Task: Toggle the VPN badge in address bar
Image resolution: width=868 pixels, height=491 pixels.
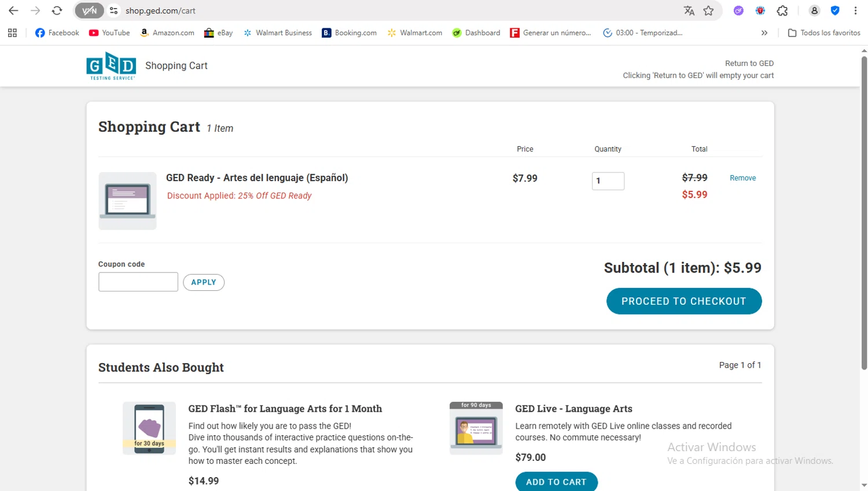Action: (x=89, y=11)
